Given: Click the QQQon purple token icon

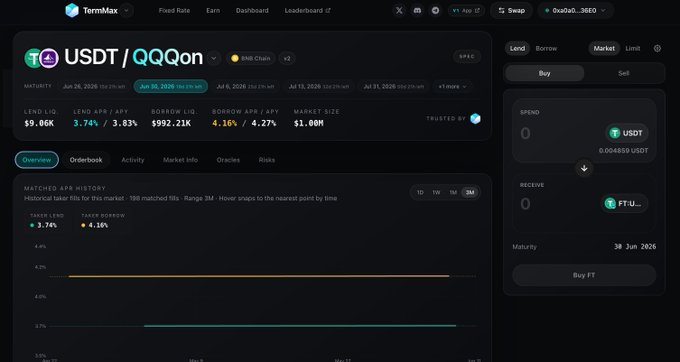Looking at the screenshot, I should point(49,58).
